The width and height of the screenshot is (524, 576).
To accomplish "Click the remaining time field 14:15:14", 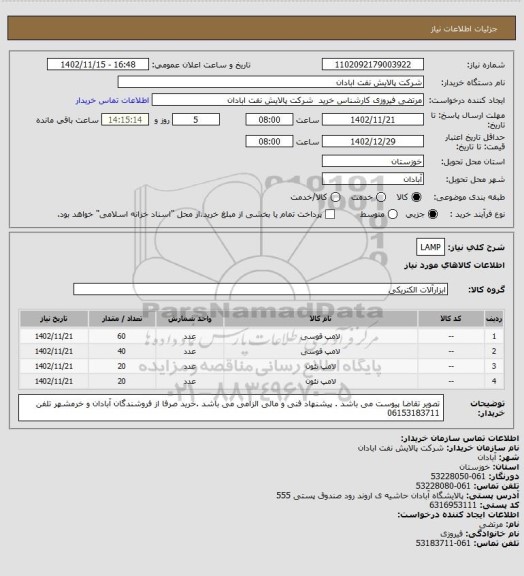I will [x=125, y=120].
